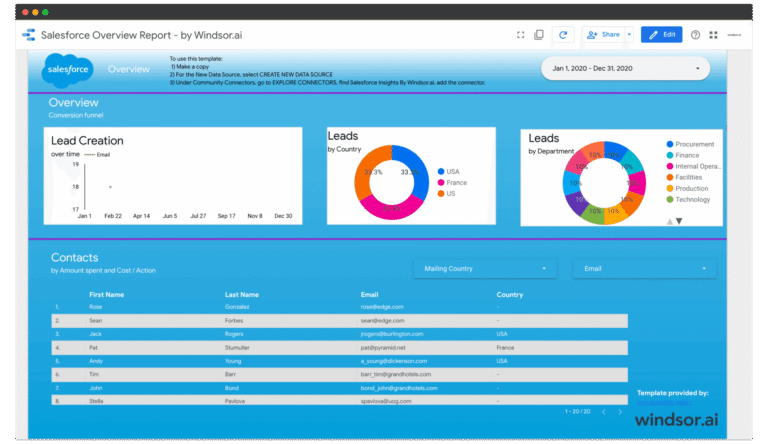Click the link under Template provided by
This screenshot has height=444, width=768.
click(x=664, y=402)
